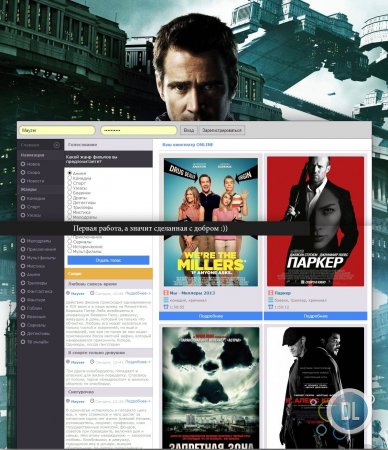
Task: Pick Драмы radio button in poll
Action: tap(70, 197)
